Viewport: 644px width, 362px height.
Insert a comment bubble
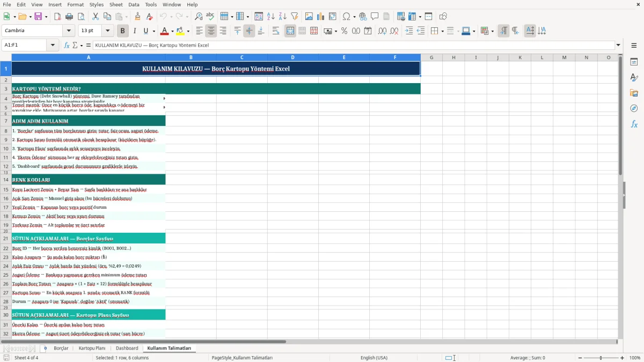[x=375, y=17]
